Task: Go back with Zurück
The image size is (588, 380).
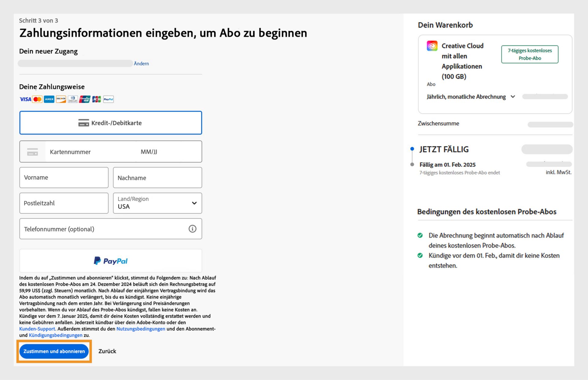Action: pyautogui.click(x=107, y=351)
